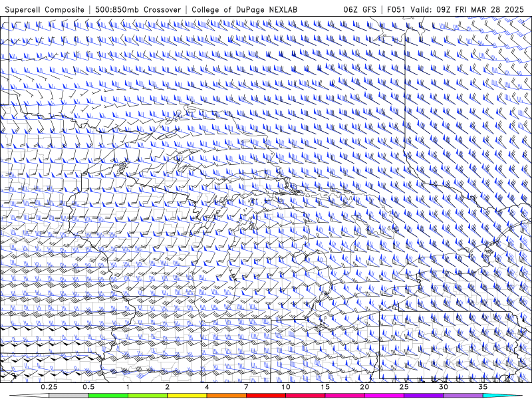Image resolution: width=532 pixels, height=399 pixels.
Task: Pick the light purple 30–35 colorbar segment
Action: coord(463,396)
